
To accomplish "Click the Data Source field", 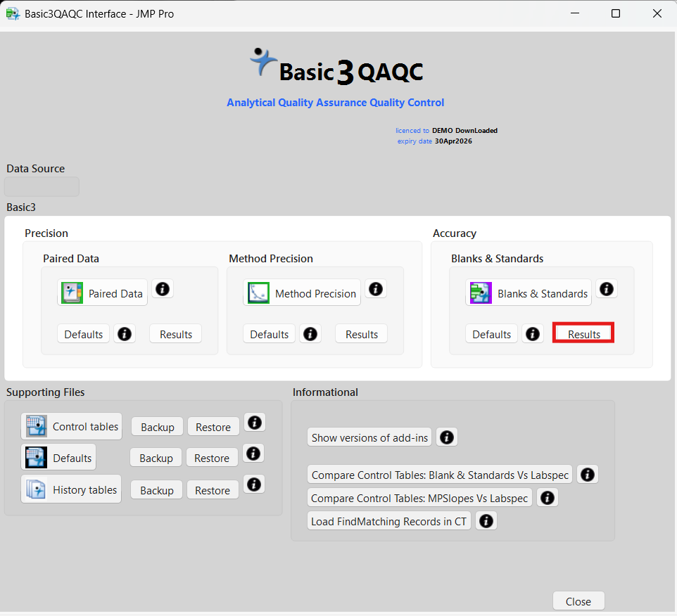I will (x=41, y=186).
